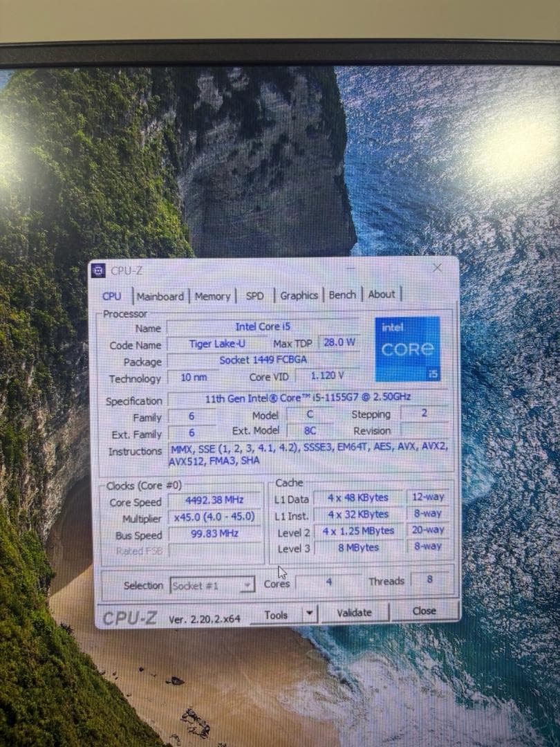Click the Close button
560x747 pixels.
(424, 611)
